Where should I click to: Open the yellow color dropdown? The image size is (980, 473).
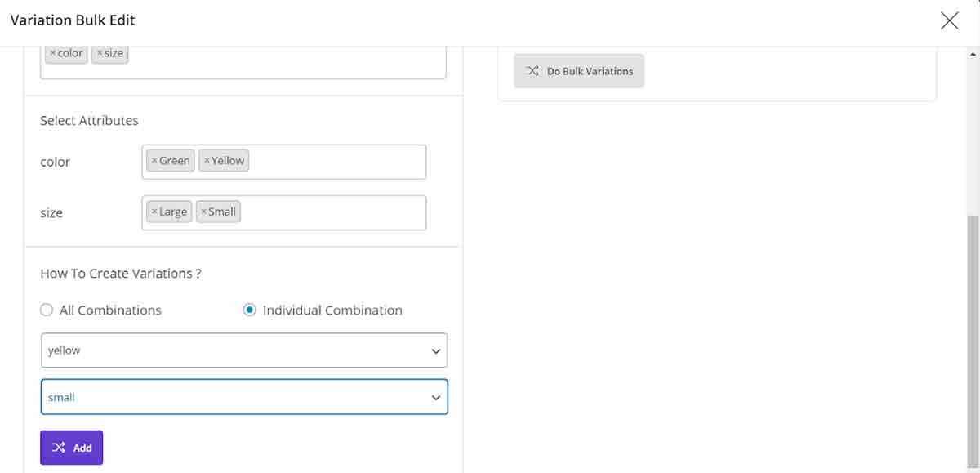pyautogui.click(x=243, y=350)
